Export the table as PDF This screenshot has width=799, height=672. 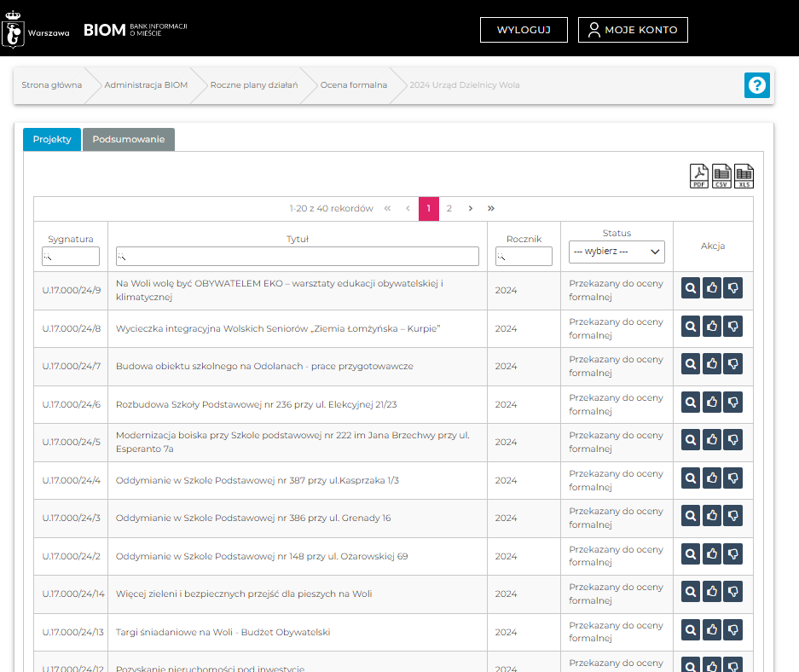point(699,176)
